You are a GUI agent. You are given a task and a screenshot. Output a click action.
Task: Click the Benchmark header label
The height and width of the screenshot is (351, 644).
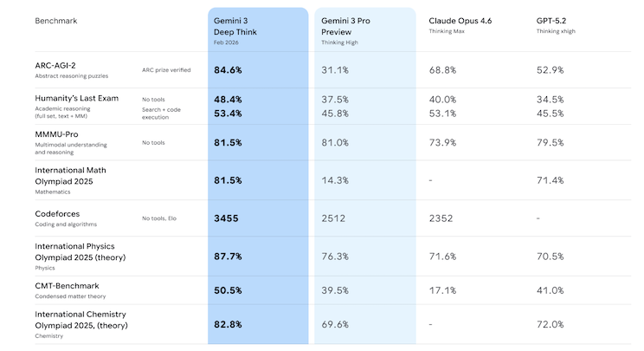[56, 19]
